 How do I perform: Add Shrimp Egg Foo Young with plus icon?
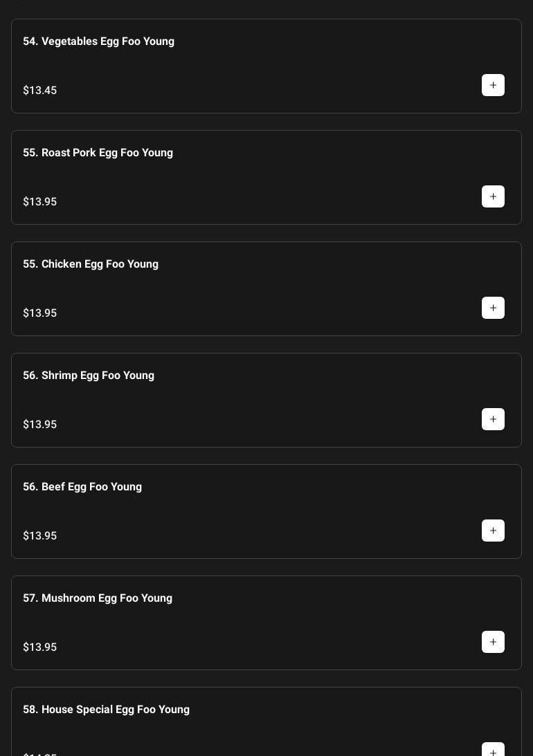pos(493,419)
